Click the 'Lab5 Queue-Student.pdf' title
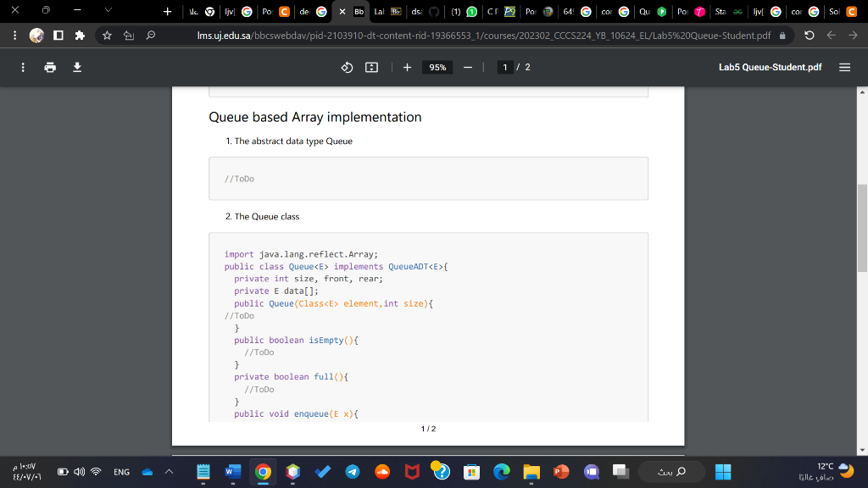Image resolution: width=868 pixels, height=488 pixels. click(x=770, y=67)
